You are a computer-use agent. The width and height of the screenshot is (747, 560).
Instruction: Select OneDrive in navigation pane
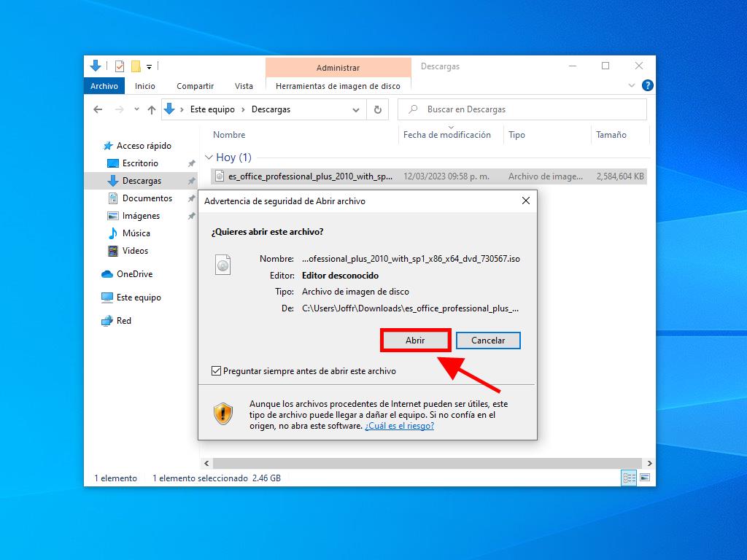click(134, 274)
